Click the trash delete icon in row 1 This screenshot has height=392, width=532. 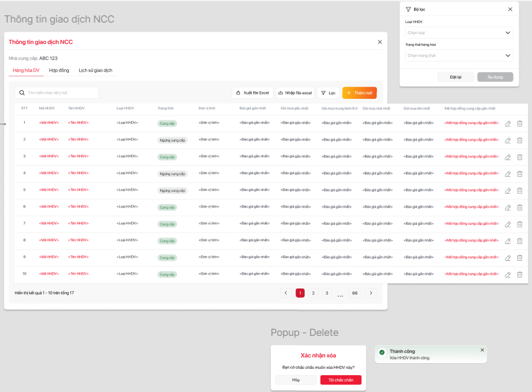(519, 123)
